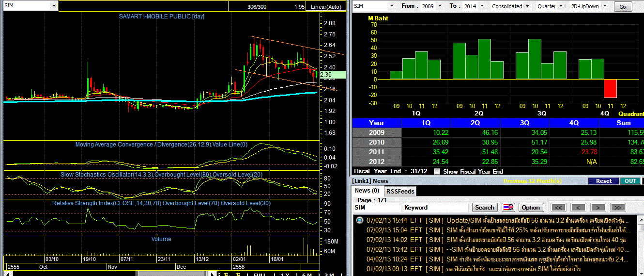Click the 4Q column header
The height and width of the screenshot is (276, 644).
(575, 123)
